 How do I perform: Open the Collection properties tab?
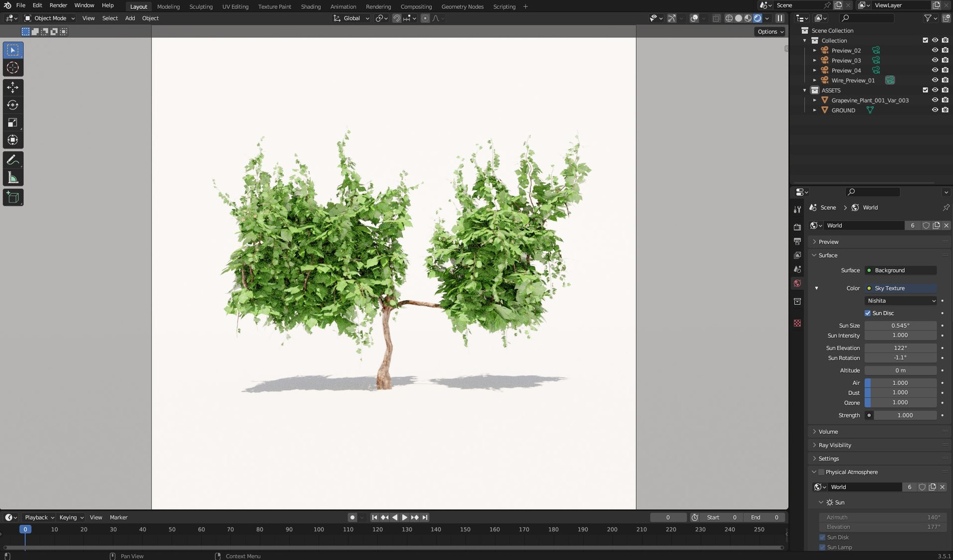pyautogui.click(x=797, y=301)
